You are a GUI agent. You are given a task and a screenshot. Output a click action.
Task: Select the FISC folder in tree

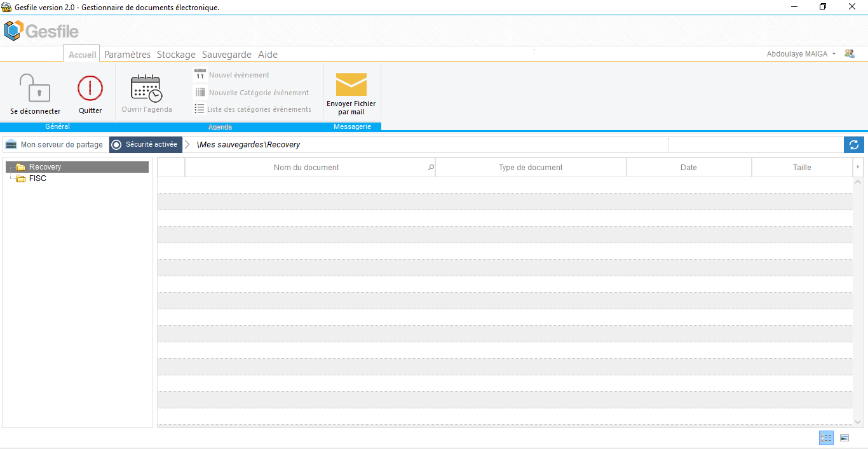[37, 178]
